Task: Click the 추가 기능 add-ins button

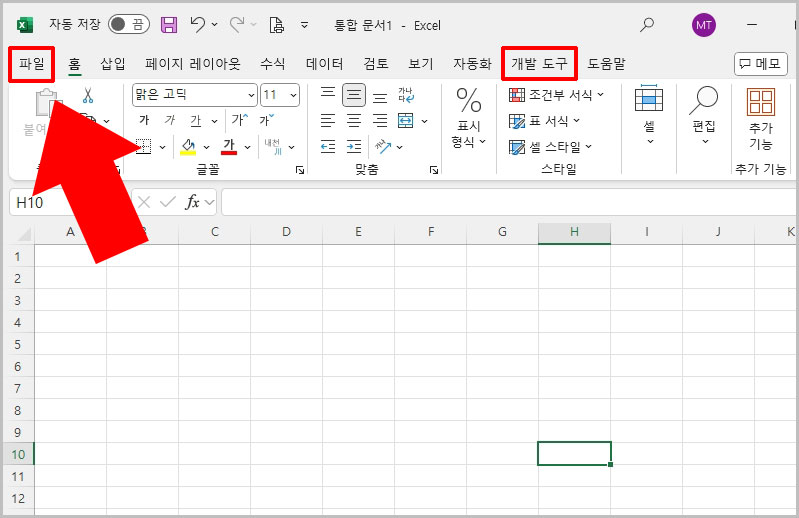Action: (760, 119)
